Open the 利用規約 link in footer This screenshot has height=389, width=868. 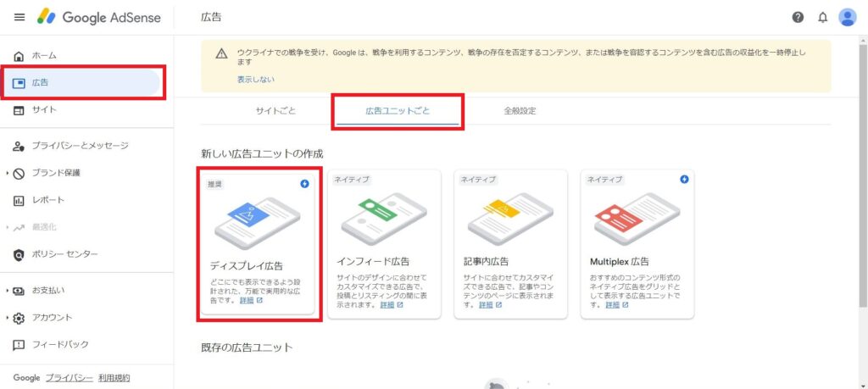click(114, 378)
